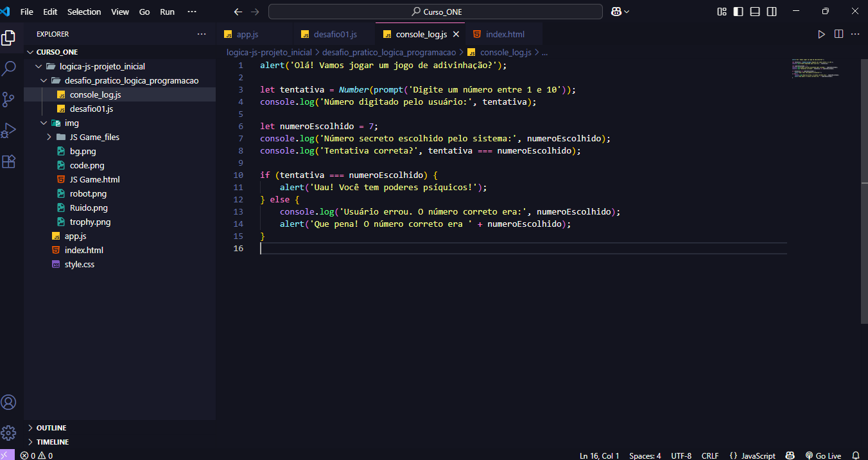Switch to the desafio01.js tab
The width and height of the screenshot is (868, 460).
tap(334, 34)
